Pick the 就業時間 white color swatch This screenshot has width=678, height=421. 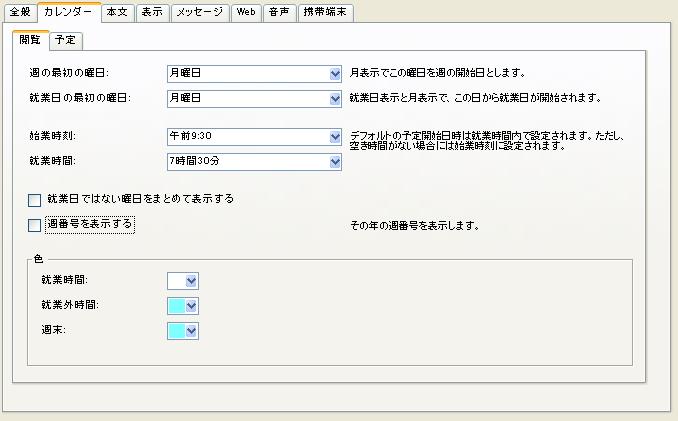(183, 282)
